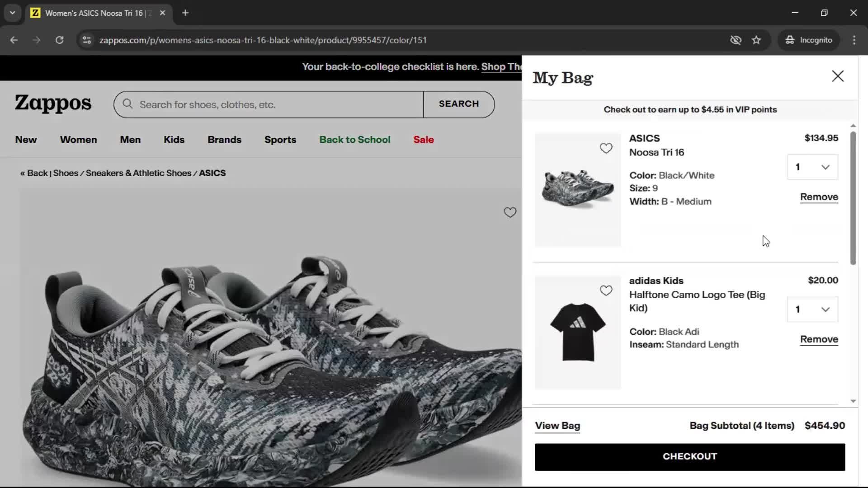This screenshot has height=488, width=868.
Task: Open the View Bag link
Action: (557, 426)
